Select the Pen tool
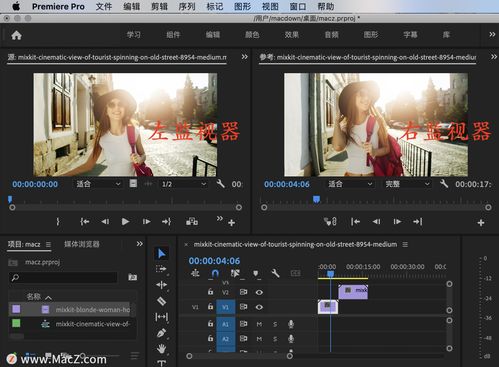 pyautogui.click(x=161, y=333)
